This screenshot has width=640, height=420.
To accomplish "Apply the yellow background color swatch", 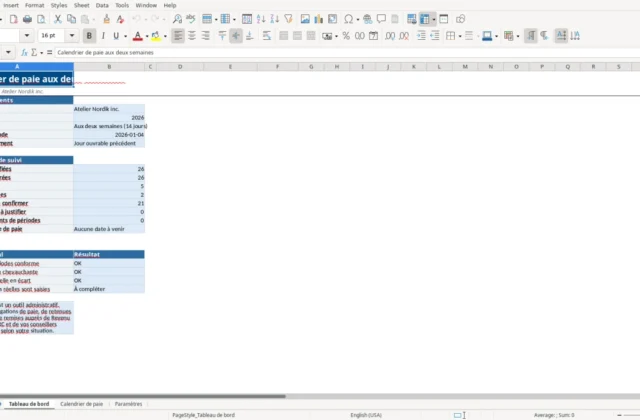I will [x=156, y=36].
